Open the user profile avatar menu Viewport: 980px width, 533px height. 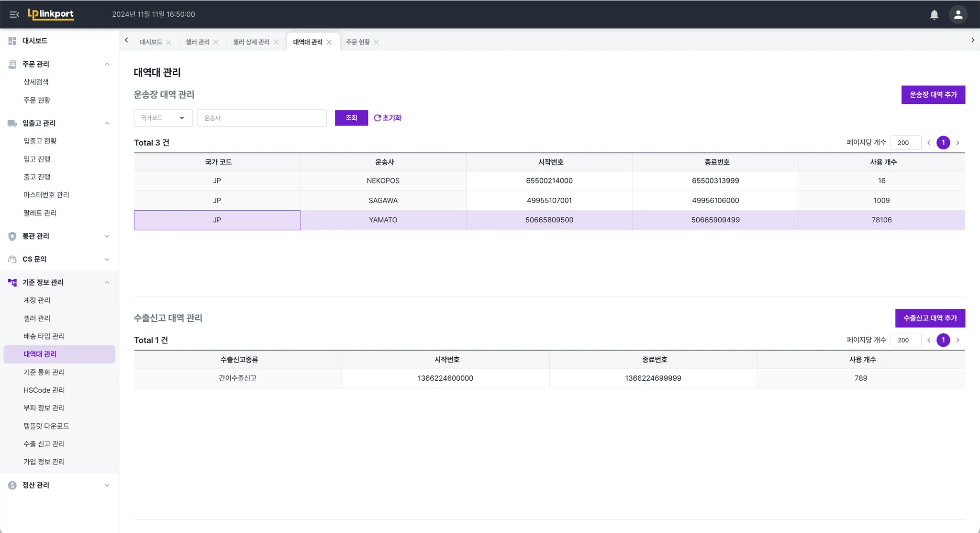point(958,14)
